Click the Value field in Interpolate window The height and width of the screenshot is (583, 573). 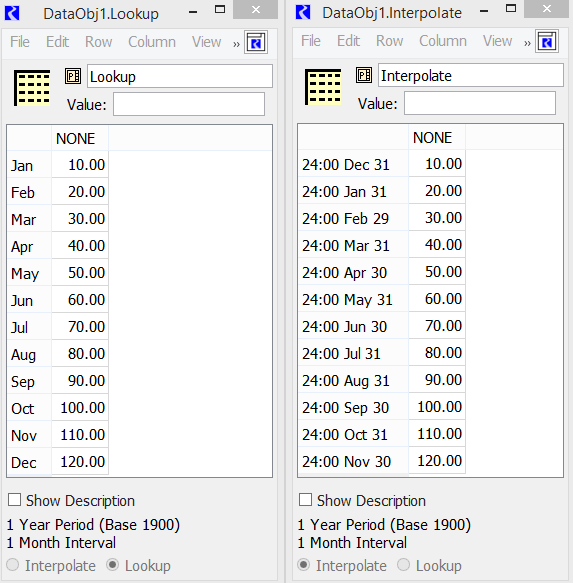(x=480, y=103)
